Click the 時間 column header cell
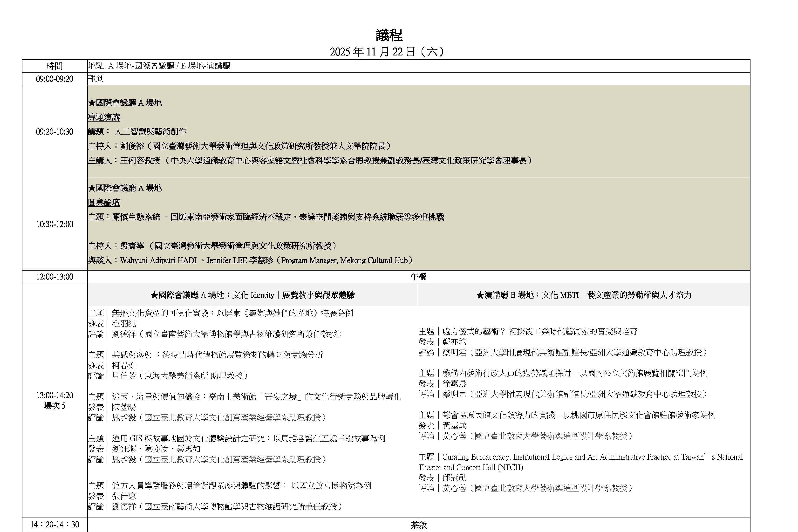Screen dimensions: 798x532 click(x=55, y=66)
